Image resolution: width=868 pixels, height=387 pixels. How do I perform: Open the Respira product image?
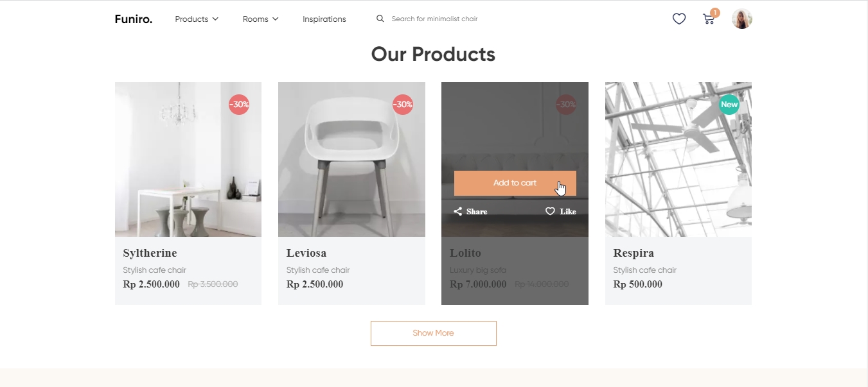678,159
